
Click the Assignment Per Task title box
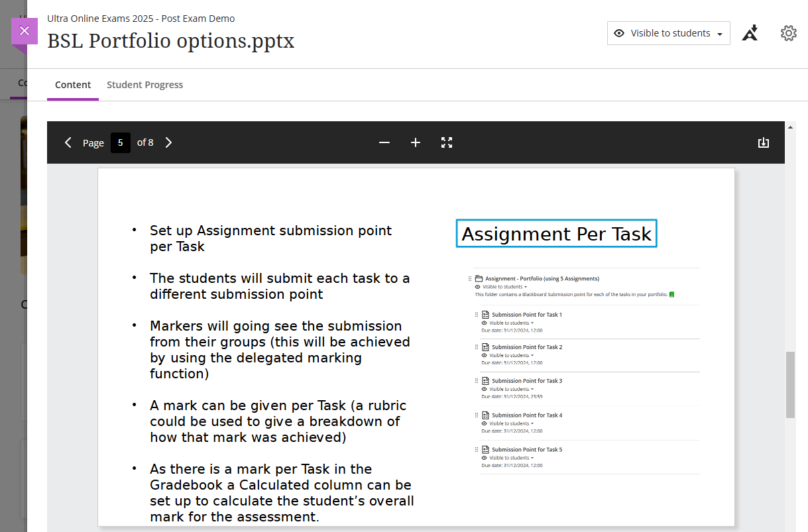pyautogui.click(x=556, y=234)
